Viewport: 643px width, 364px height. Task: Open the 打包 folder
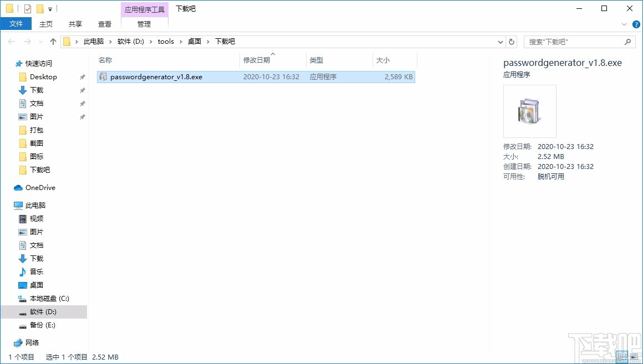point(36,130)
